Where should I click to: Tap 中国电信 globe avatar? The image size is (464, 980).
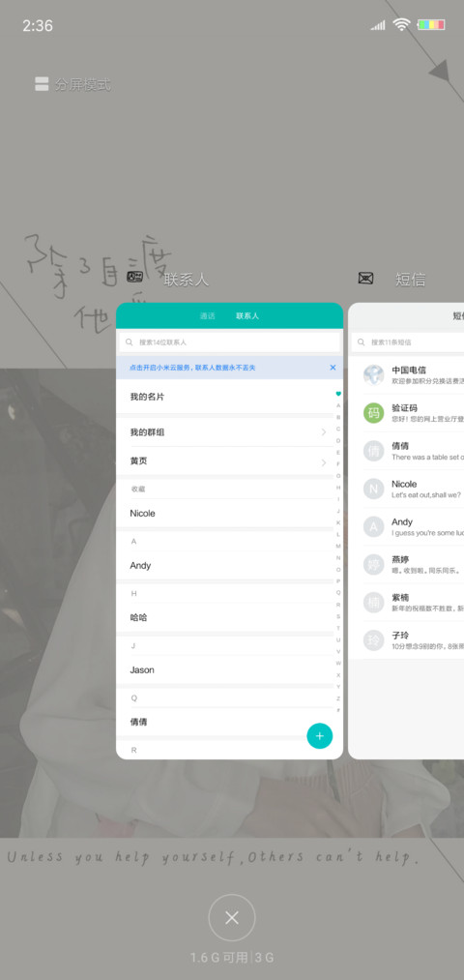click(x=373, y=375)
